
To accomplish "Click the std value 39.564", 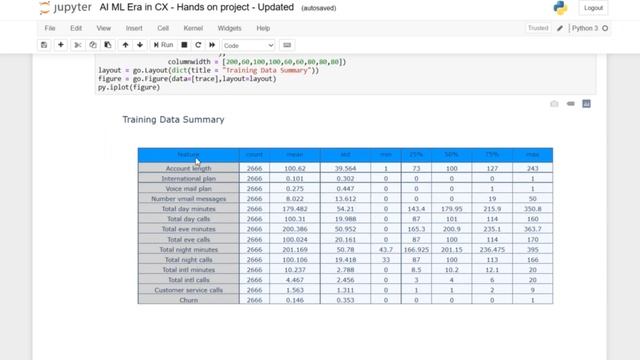I will [345, 168].
